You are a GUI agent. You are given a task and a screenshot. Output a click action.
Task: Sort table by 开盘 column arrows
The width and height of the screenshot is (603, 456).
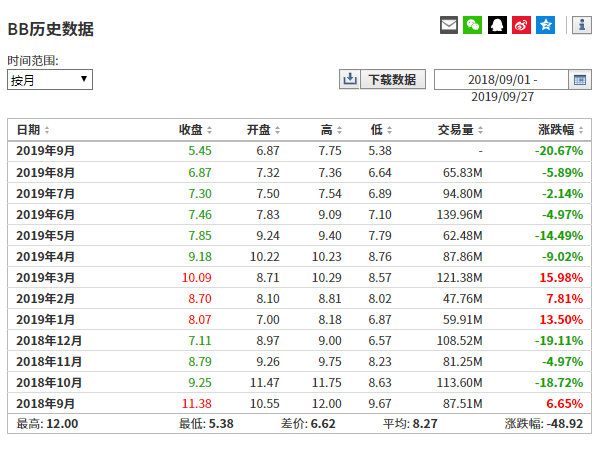pos(278,130)
